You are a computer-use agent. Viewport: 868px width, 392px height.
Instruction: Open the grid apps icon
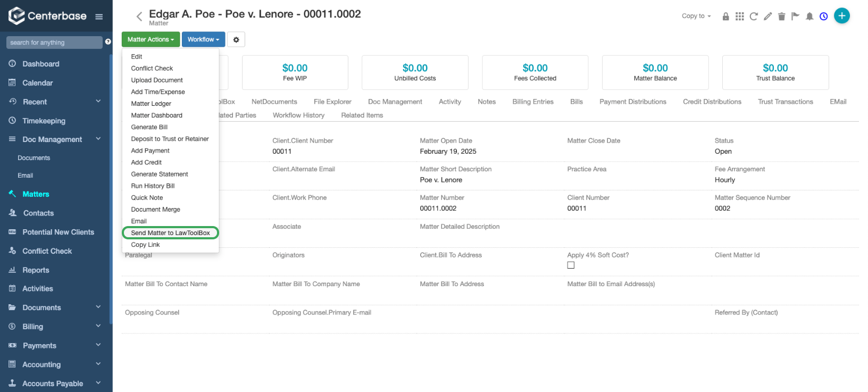740,16
